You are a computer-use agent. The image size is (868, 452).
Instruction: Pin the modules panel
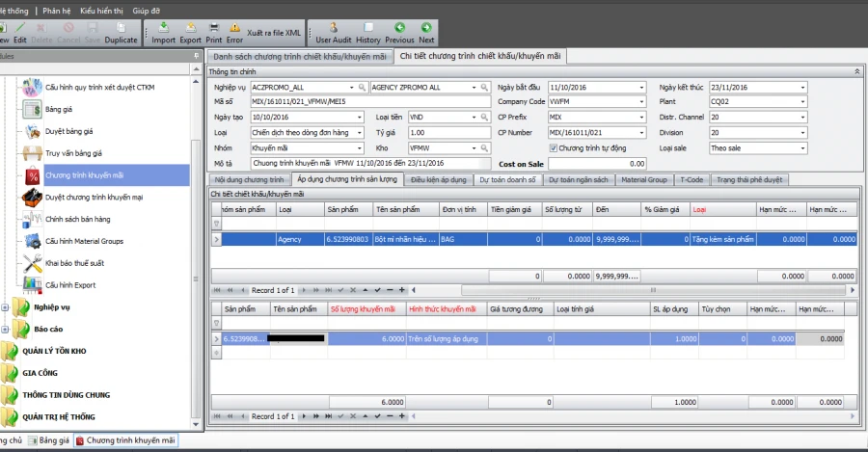click(196, 56)
